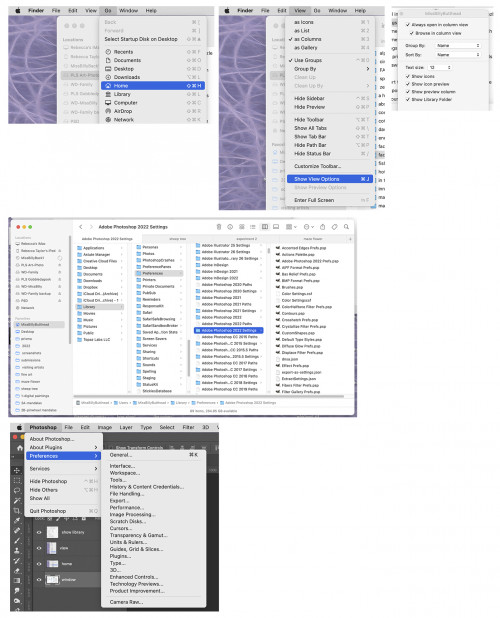Open the Group By dropdown in view options
500x618 pixels.
[x=458, y=46]
